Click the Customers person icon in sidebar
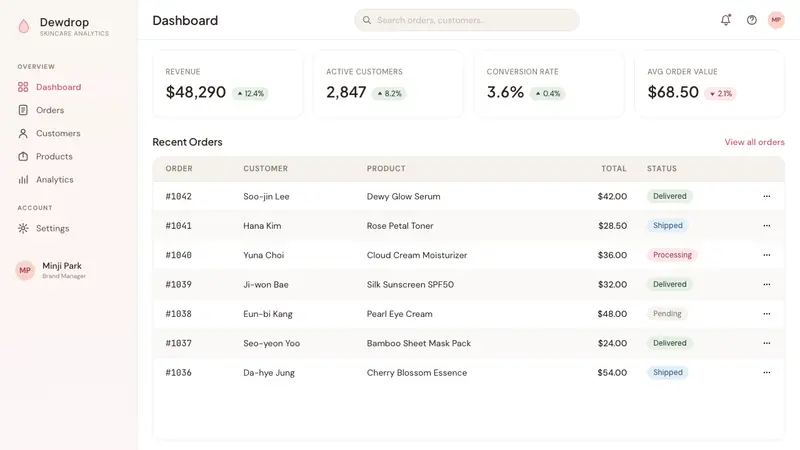800x450 pixels. tap(23, 133)
